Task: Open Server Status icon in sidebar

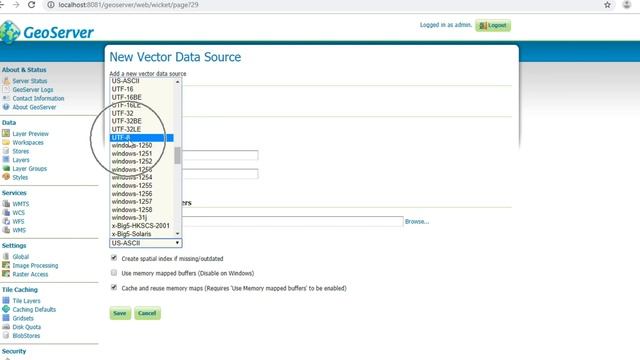Action: (x=6, y=81)
